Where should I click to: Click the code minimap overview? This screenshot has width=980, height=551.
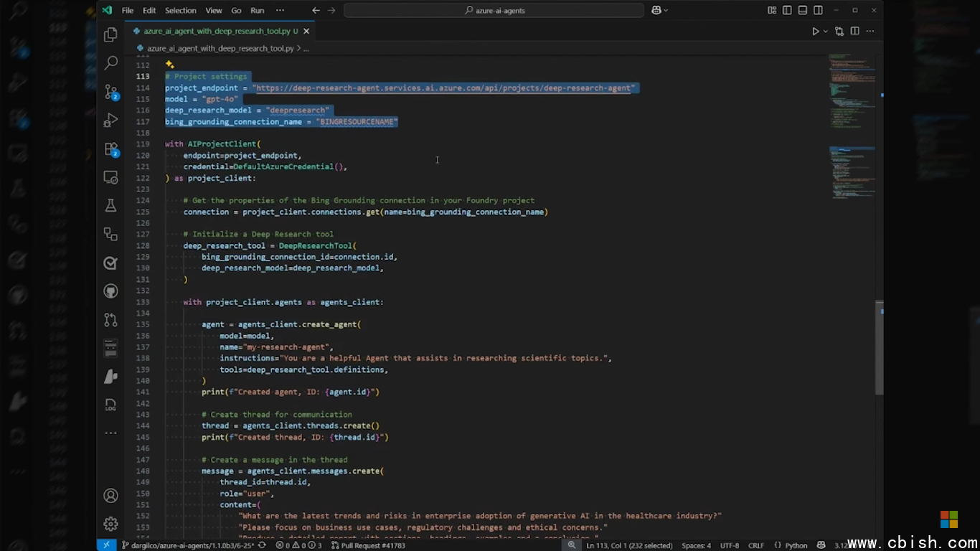852,126
